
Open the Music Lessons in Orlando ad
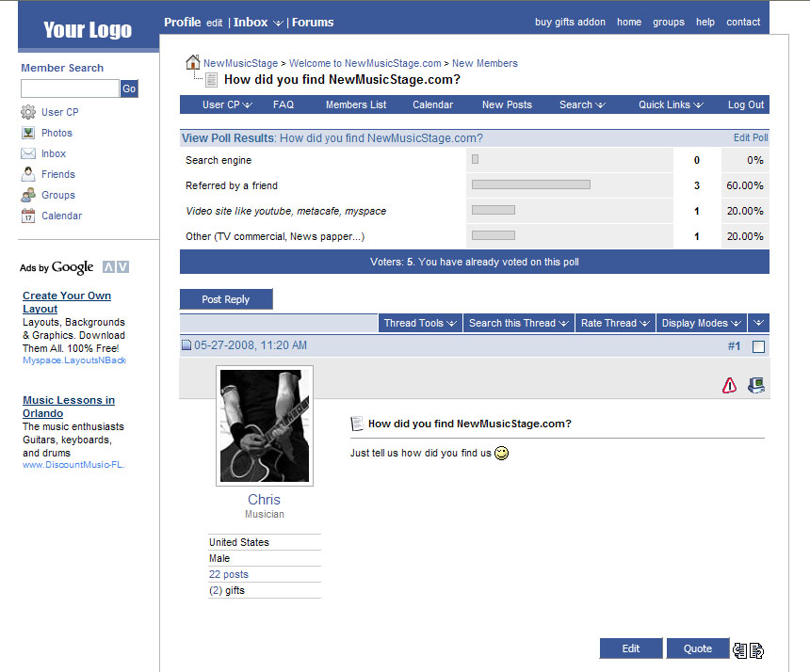click(x=69, y=407)
